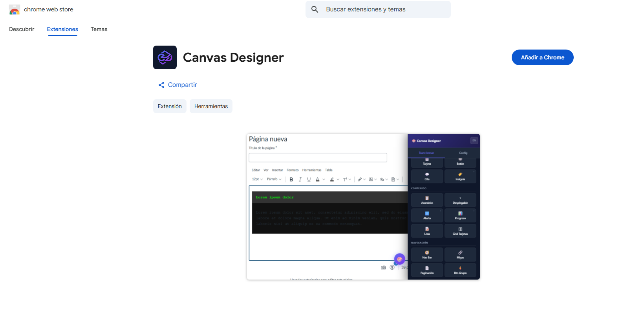
Task: Click the magnifying glass search icon
Action: click(315, 9)
